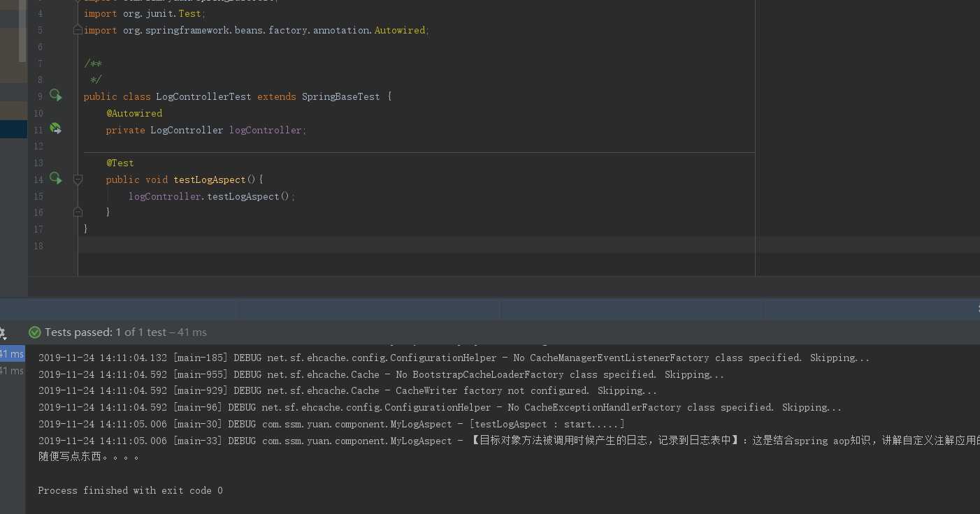Collapse testLogAspect method fold marker at line 14
This screenshot has height=514, width=980.
point(78,179)
